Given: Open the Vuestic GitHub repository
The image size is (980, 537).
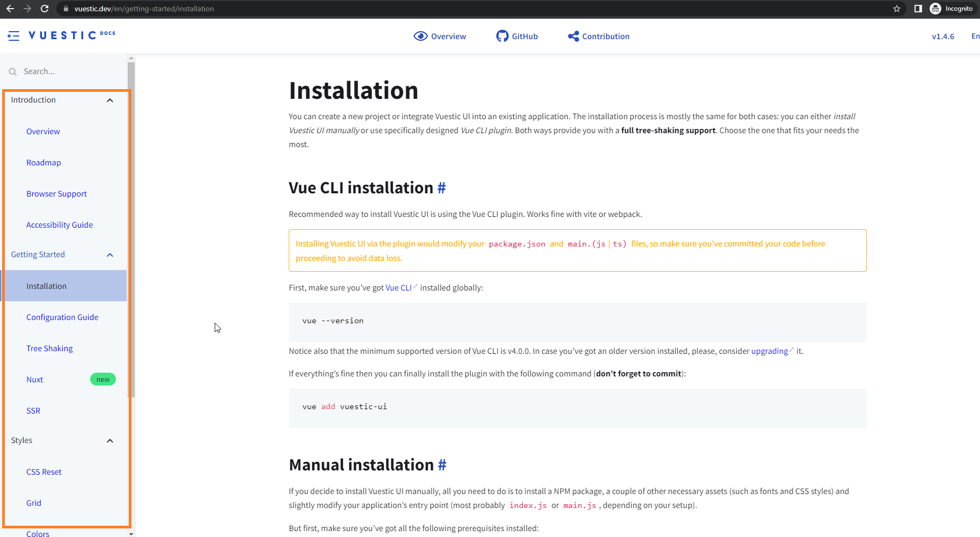Looking at the screenshot, I should pos(516,36).
